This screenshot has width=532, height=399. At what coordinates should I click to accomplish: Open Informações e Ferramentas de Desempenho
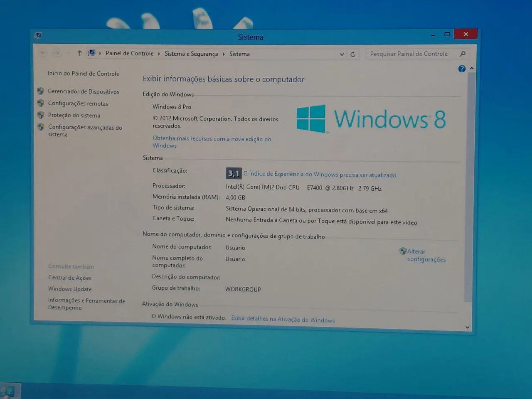(86, 304)
